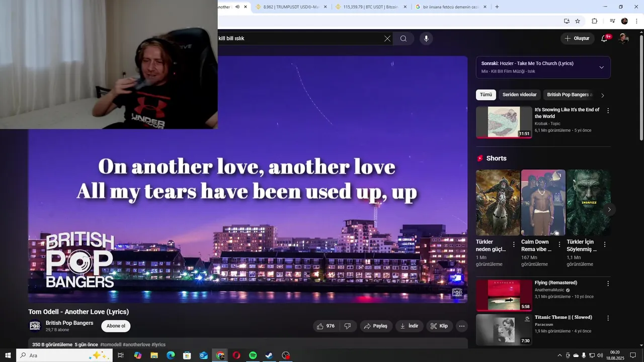Close the BTC USDT browser tab

[x=405, y=7]
